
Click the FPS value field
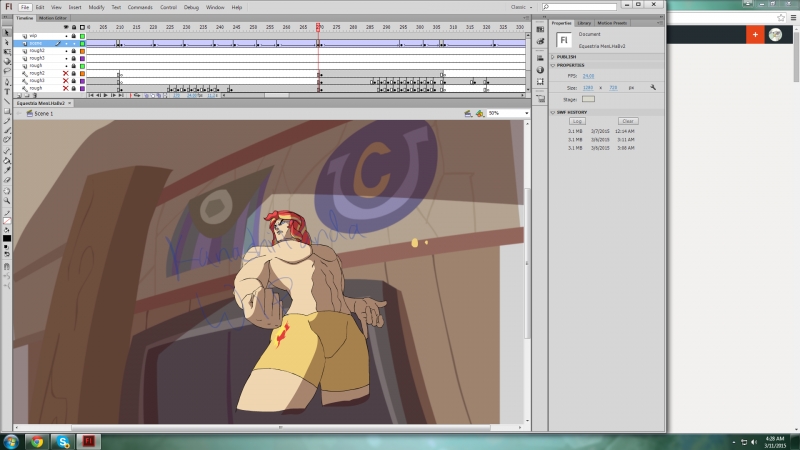tap(589, 76)
